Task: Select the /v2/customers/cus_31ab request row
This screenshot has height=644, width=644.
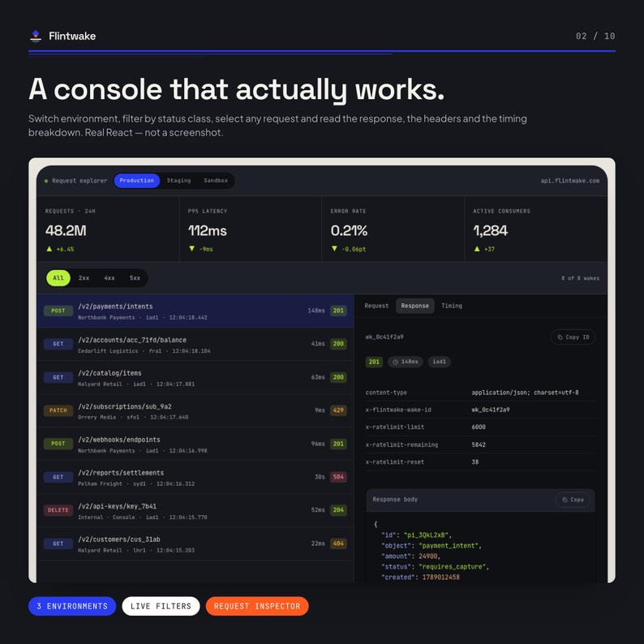Action: [x=195, y=543]
